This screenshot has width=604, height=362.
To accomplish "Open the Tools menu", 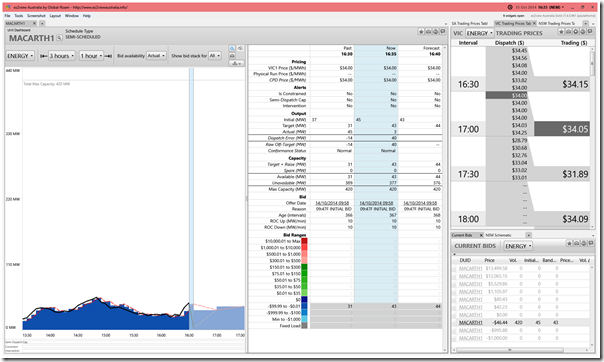I will tap(18, 16).
